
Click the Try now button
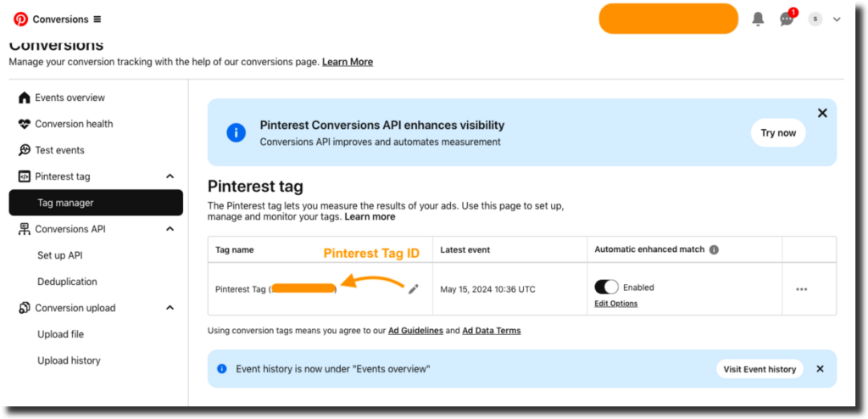777,132
